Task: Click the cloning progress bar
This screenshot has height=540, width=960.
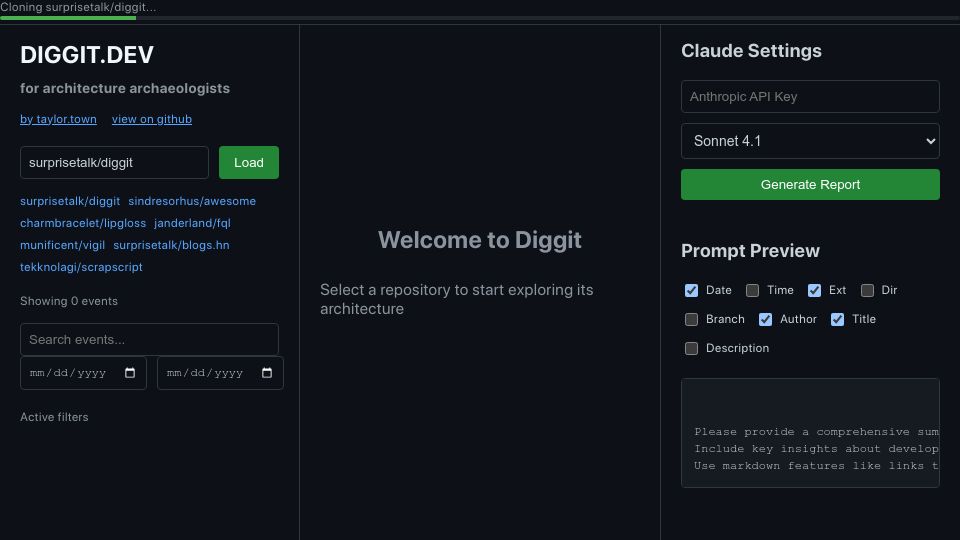Action: tap(480, 18)
